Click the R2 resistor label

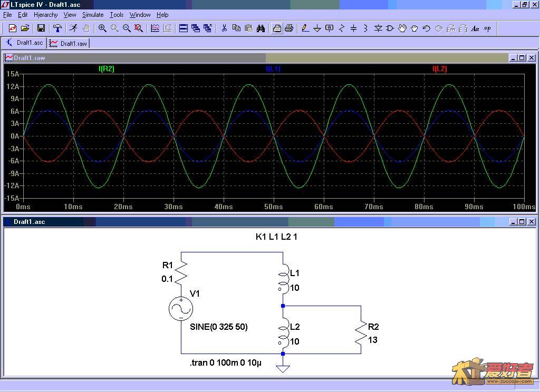373,327
